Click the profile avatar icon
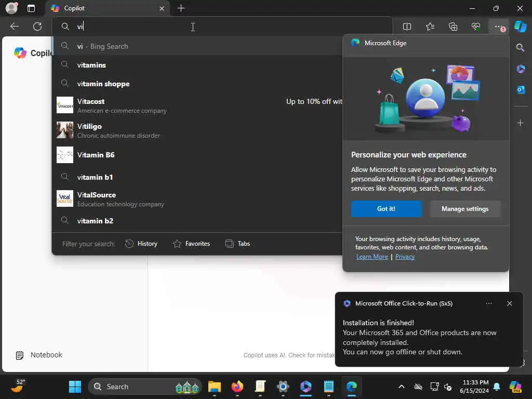The height and width of the screenshot is (399, 532). pyautogui.click(x=11, y=8)
